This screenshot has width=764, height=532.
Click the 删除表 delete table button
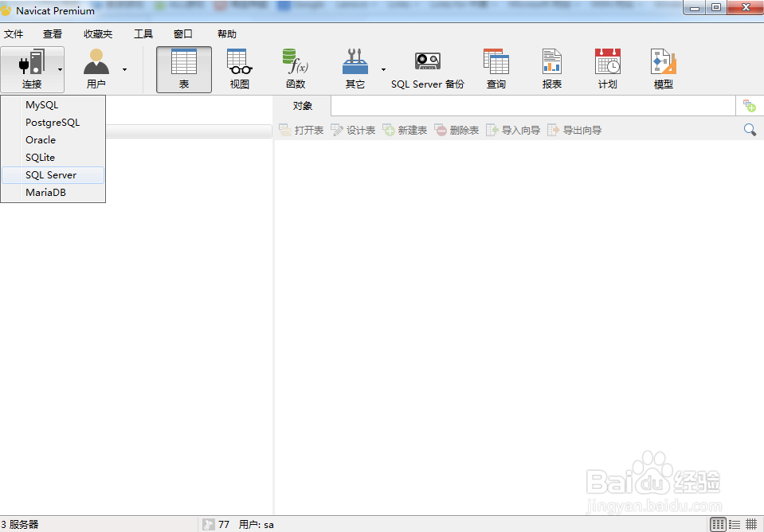[456, 130]
